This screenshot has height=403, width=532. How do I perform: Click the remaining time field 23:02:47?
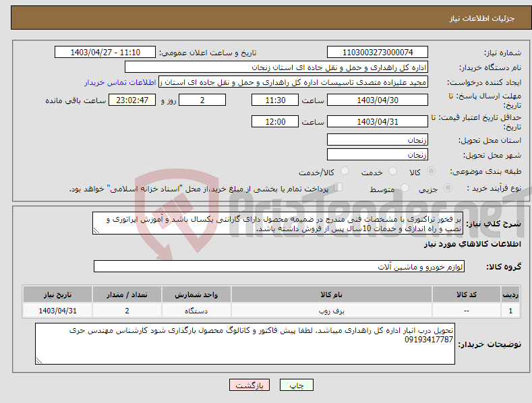[132, 100]
